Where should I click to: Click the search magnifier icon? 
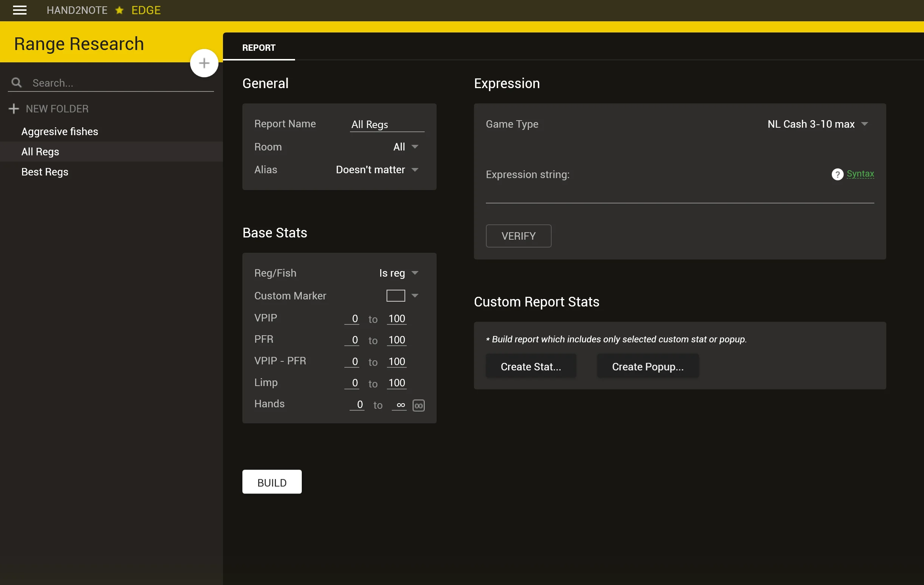tap(16, 82)
